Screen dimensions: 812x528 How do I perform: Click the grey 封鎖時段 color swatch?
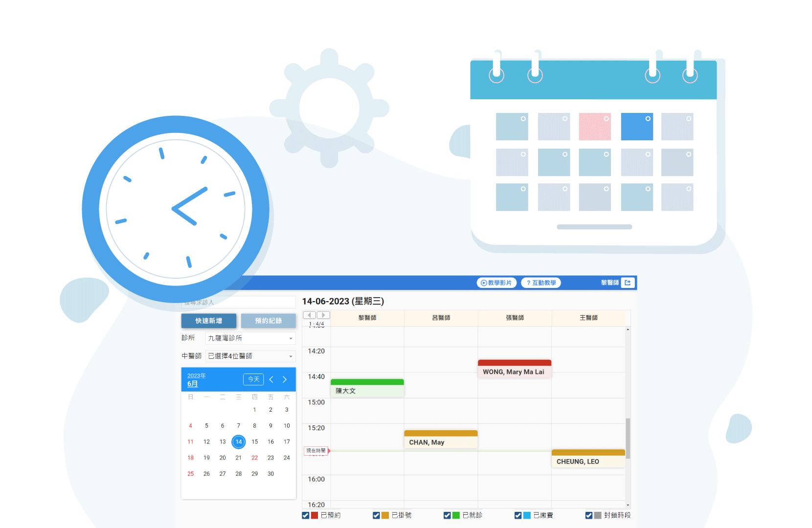(598, 515)
